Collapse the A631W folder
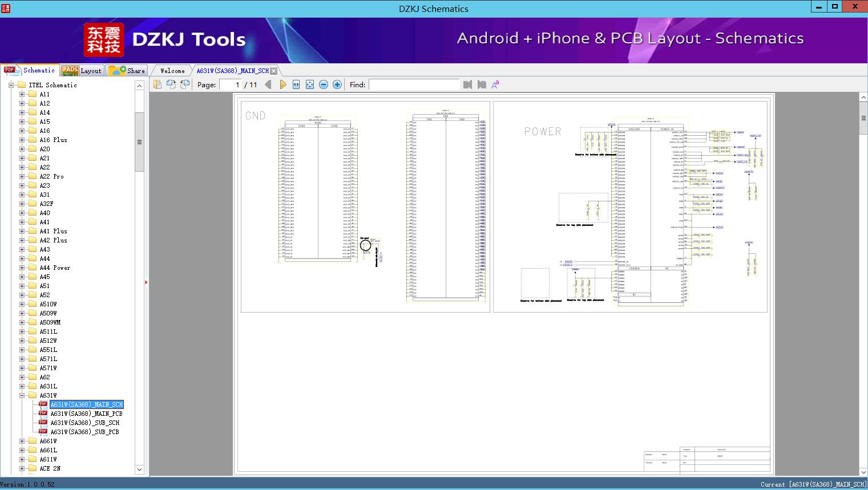This screenshot has width=868, height=490. click(x=22, y=395)
